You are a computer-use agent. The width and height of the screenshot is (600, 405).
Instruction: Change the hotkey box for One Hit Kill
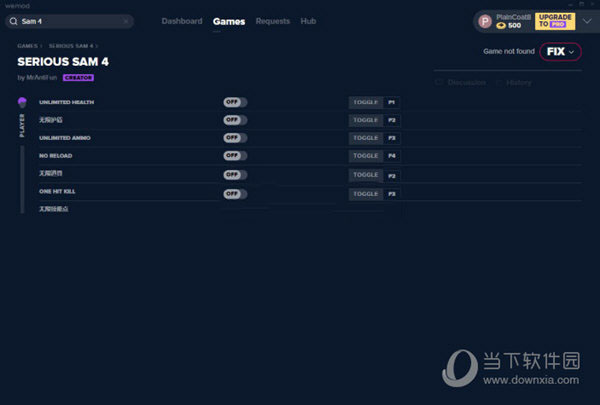click(x=391, y=194)
